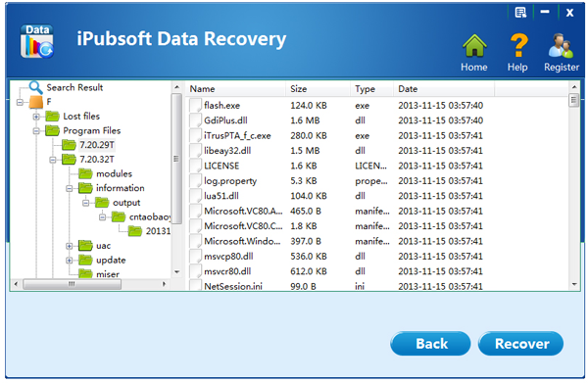Check the box for lua51.dll
588x383 pixels.
tap(196, 196)
